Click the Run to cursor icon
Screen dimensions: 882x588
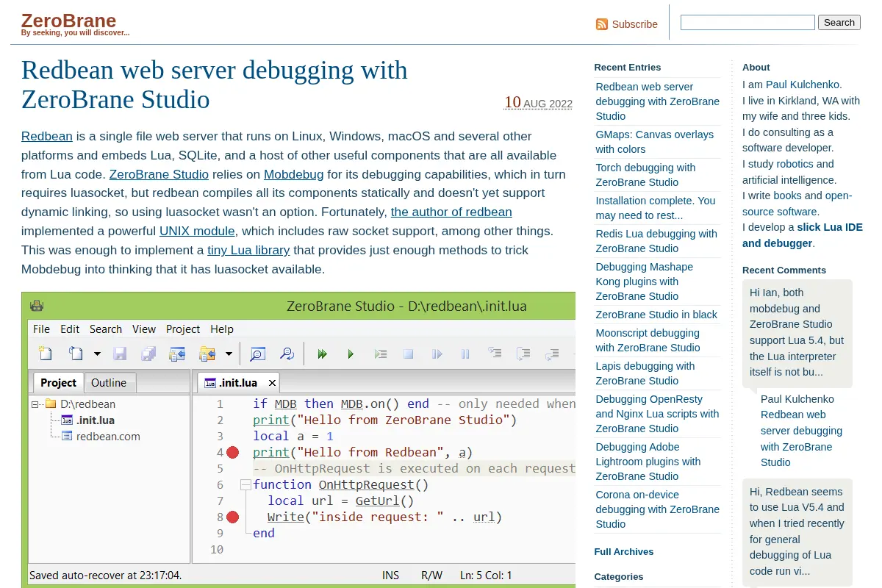click(x=380, y=354)
